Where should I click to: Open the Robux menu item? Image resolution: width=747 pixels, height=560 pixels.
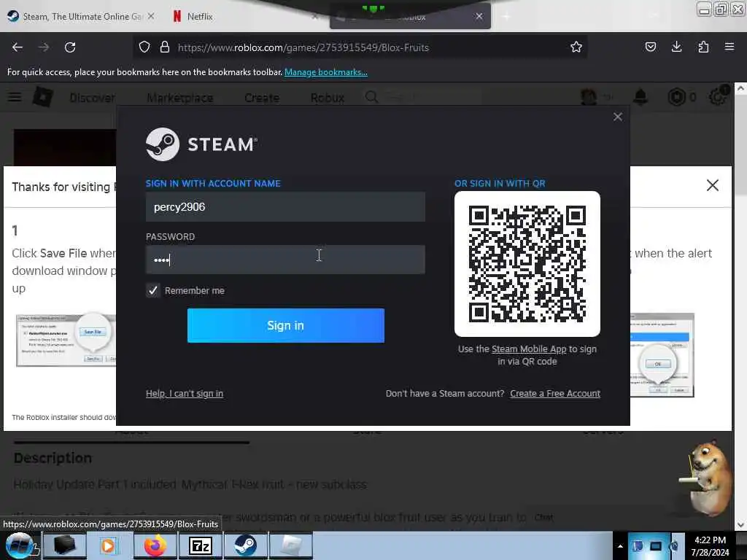pyautogui.click(x=328, y=98)
